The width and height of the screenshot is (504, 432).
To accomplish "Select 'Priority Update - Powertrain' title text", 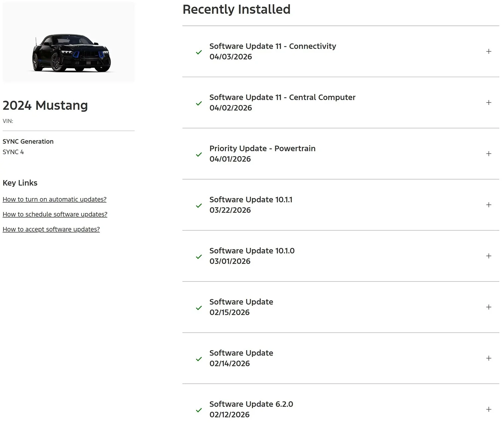I will 262,149.
